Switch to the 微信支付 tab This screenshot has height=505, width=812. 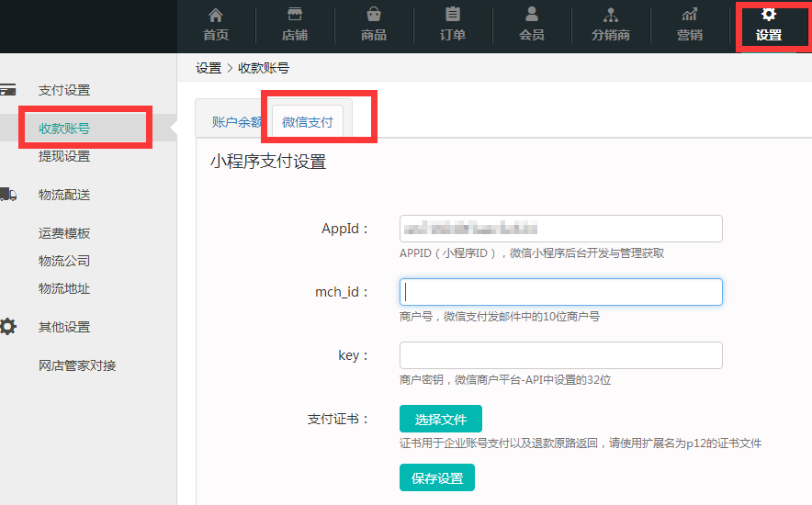308,122
